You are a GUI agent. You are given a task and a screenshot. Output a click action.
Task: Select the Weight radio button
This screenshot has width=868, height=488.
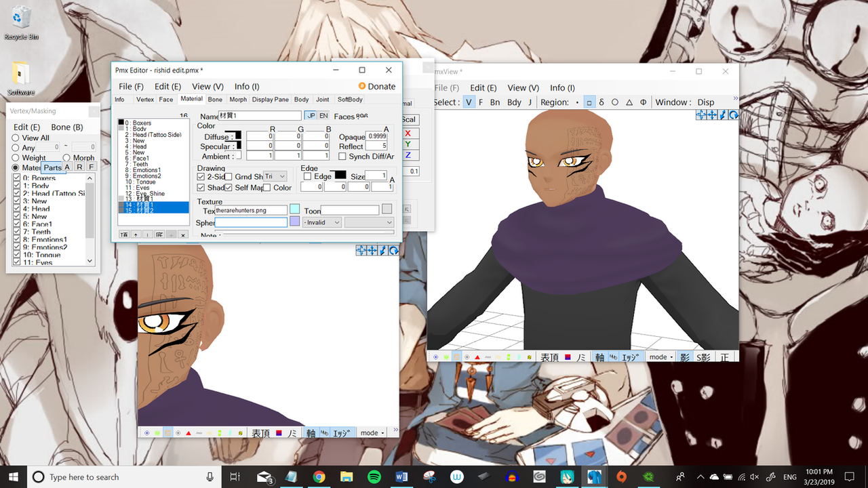(16, 158)
